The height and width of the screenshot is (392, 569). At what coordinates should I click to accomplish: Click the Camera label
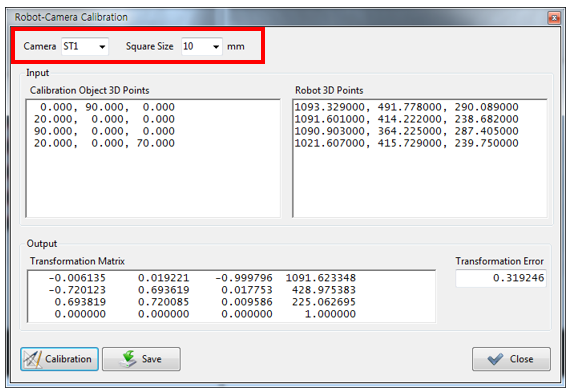point(40,46)
